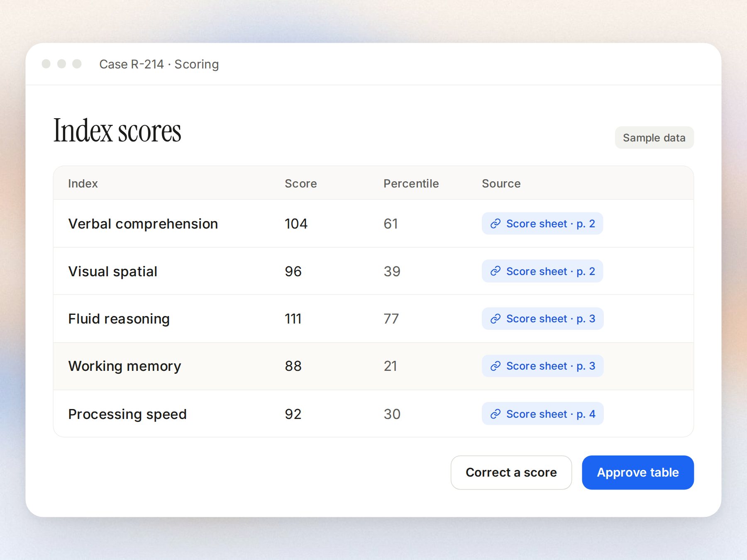Click the Correct a score button
Image resolution: width=747 pixels, height=560 pixels.
click(x=511, y=472)
